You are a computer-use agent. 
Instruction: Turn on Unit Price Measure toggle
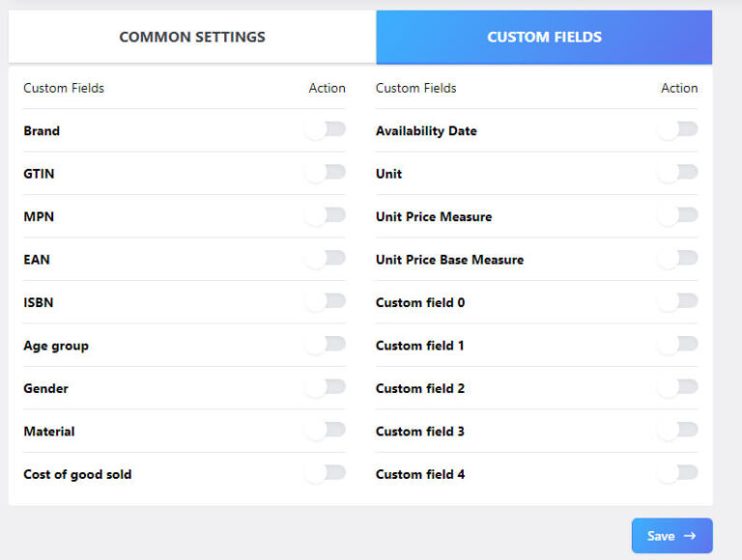[678, 216]
